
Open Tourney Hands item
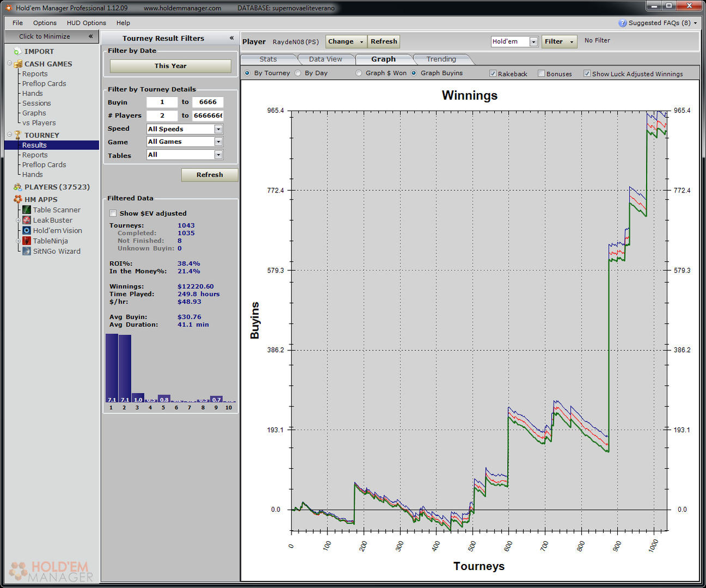32,174
